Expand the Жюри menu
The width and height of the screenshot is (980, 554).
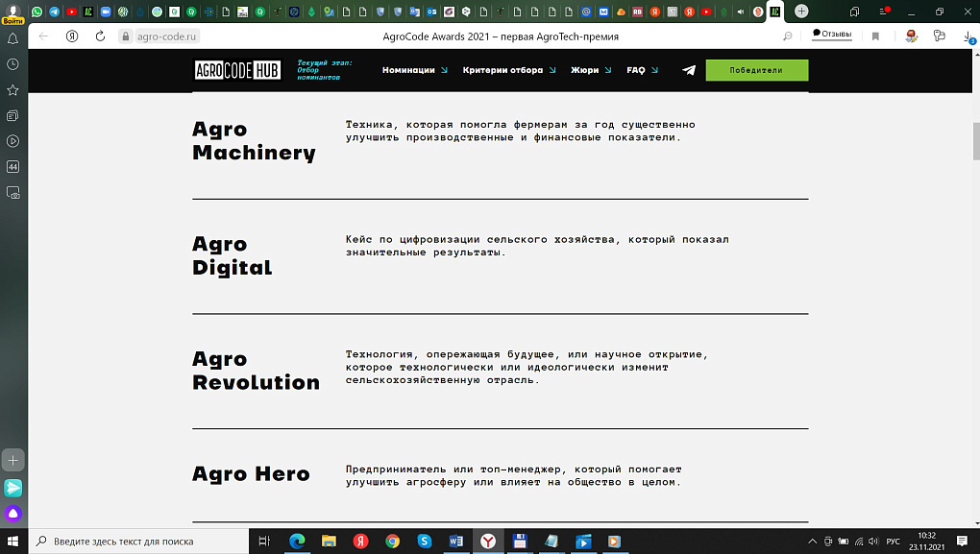coord(591,70)
